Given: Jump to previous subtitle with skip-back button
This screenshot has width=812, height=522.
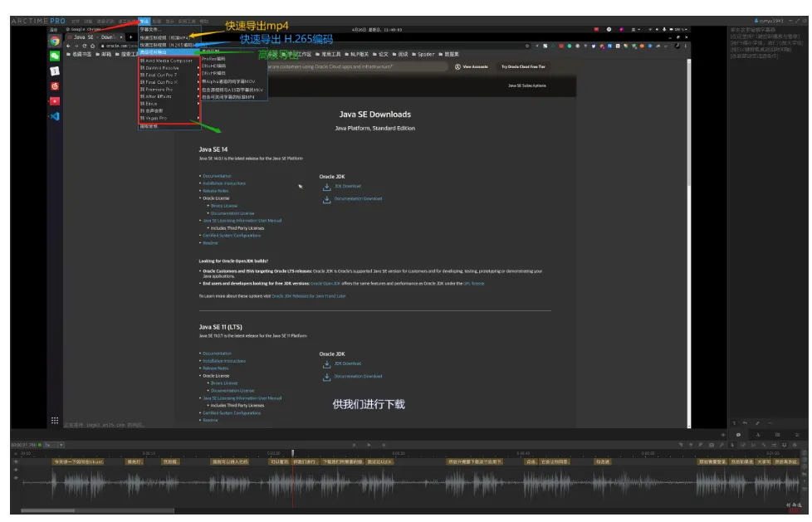Looking at the screenshot, I should 355,444.
